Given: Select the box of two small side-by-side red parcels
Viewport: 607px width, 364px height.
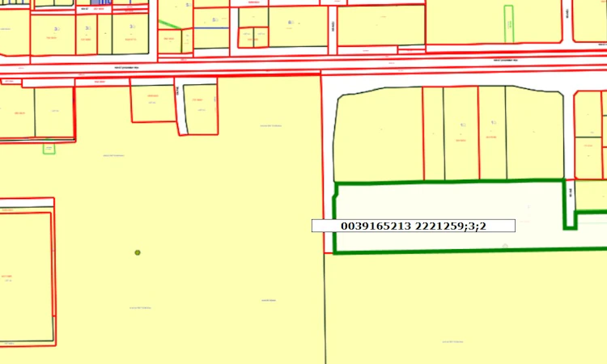Looking at the screenshot, I should click(x=253, y=37).
